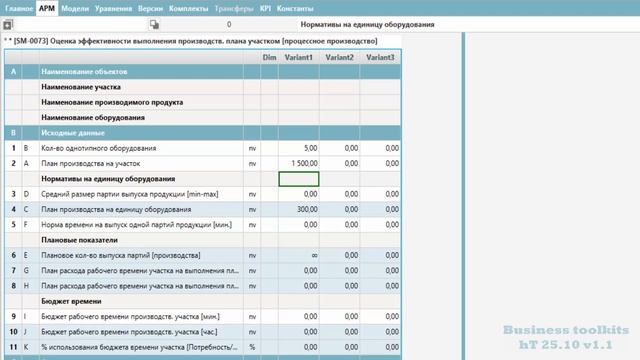Select row number 7 with code G
The image size is (640, 360).
pos(203,271)
